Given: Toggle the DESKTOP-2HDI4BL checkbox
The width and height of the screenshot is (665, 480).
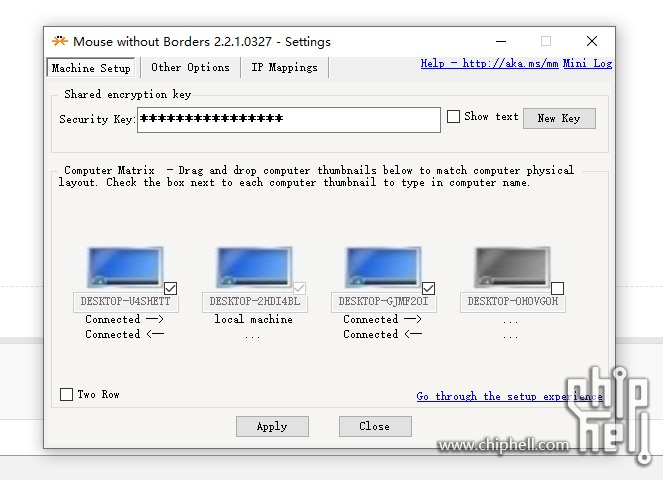Looking at the screenshot, I should tap(299, 289).
